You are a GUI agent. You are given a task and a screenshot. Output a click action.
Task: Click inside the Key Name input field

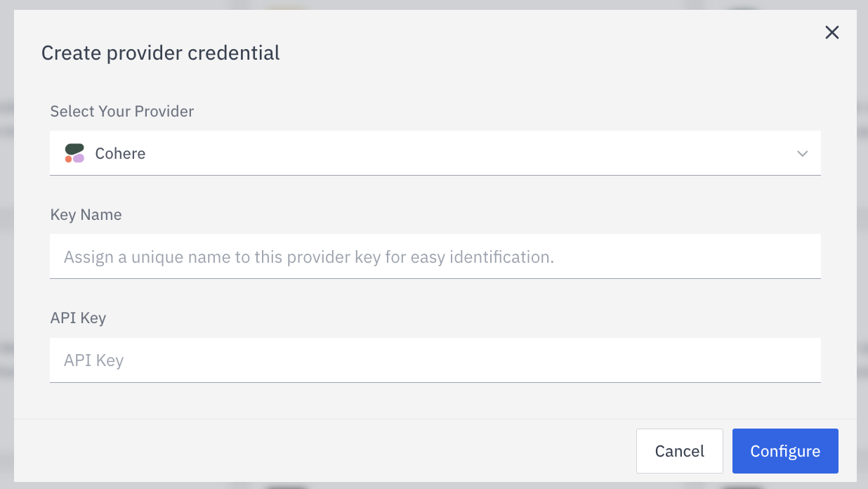(x=435, y=256)
